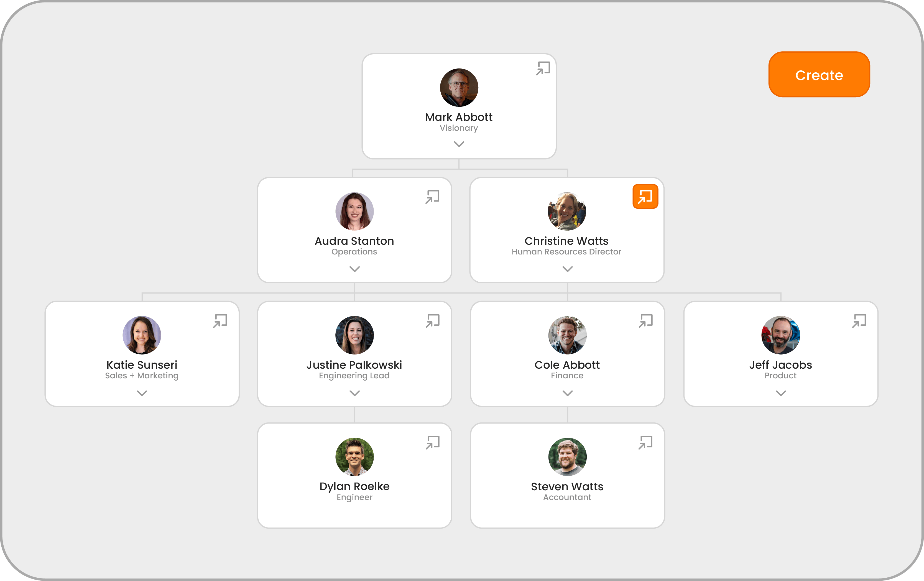Screen dimensions: 924x581
Task: Open Cole Abbott's card popout icon
Action: point(645,321)
